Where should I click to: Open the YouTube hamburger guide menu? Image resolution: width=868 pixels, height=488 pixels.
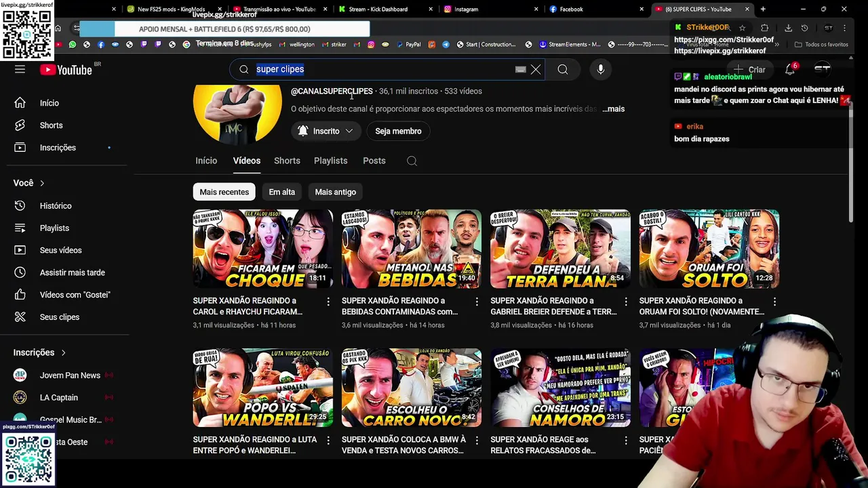(20, 69)
